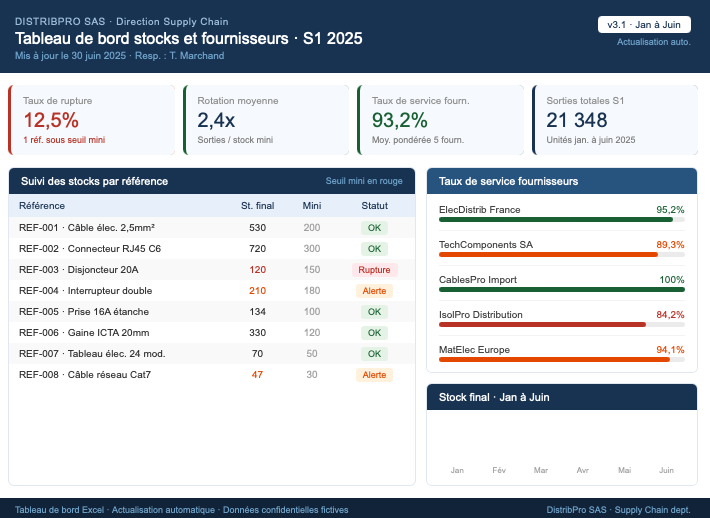The height and width of the screenshot is (518, 710).
Task: Select the TechComponents SA 89,3% value
Action: coord(669,245)
